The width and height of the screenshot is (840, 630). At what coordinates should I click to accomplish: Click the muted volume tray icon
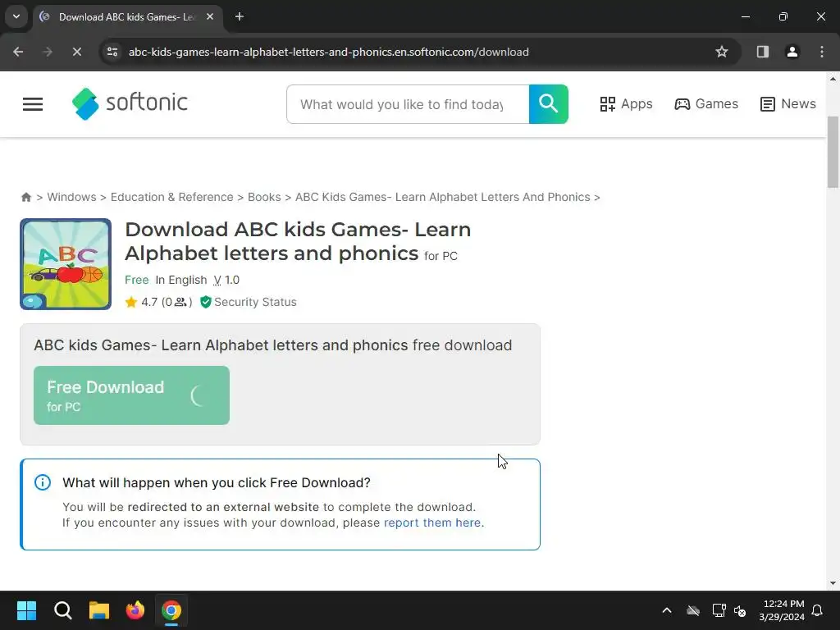[x=741, y=610]
